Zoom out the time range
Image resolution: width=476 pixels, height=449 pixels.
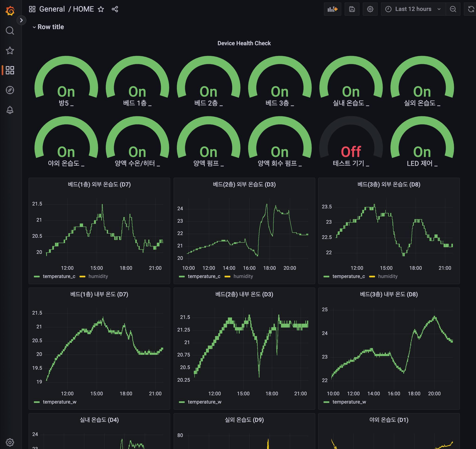[x=453, y=9]
